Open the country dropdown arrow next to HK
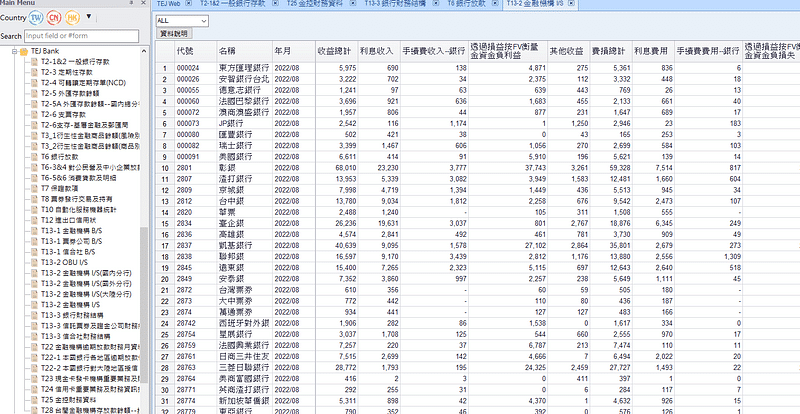Screen dimensions: 800x414 click(x=90, y=18)
